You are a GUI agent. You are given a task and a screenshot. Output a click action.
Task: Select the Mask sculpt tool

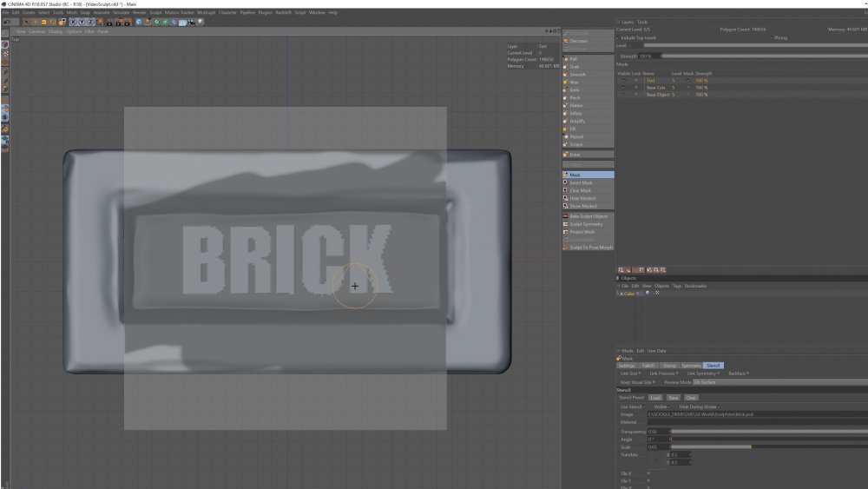(x=588, y=175)
